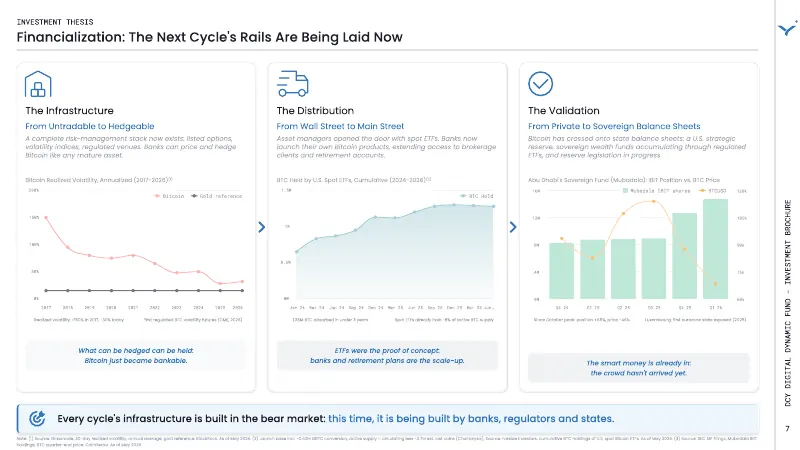Click the 'ETFs were the proof of concept' callout
Viewport: 800px width, 450px height.
coord(387,356)
